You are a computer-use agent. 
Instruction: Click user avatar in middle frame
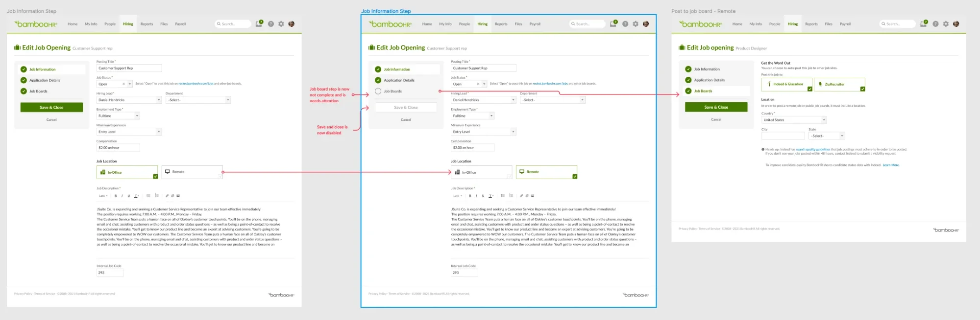[x=646, y=24]
